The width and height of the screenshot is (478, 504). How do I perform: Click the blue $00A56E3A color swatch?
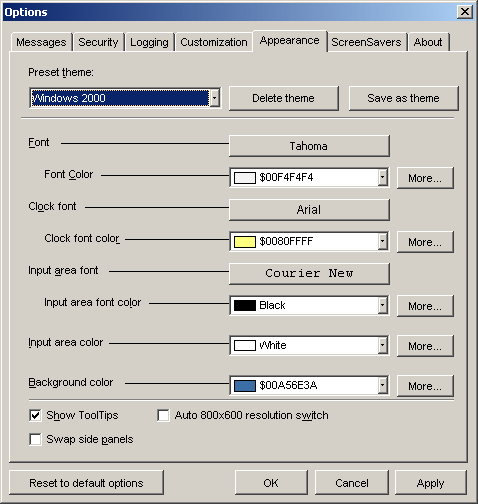(245, 386)
